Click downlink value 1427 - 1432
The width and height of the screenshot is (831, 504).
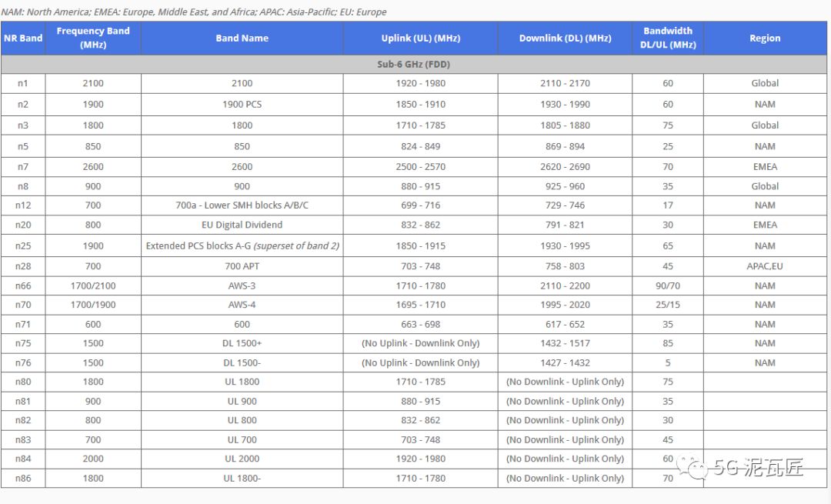click(x=565, y=363)
